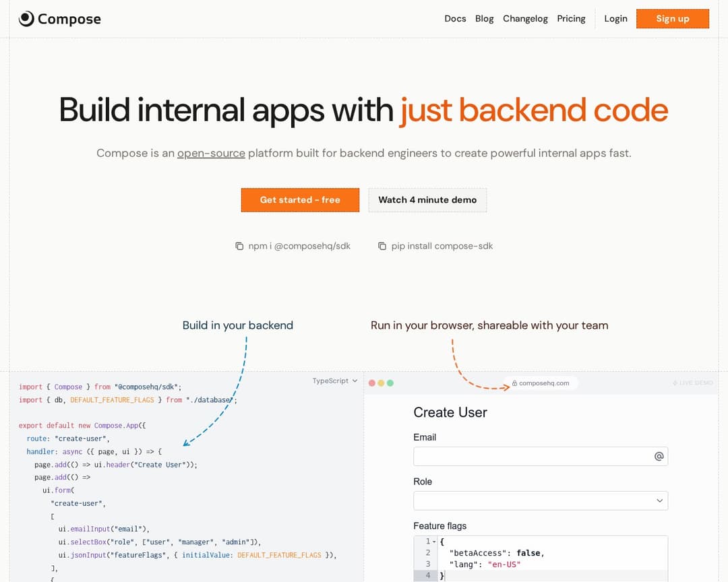Click Build in your backend label

click(238, 325)
